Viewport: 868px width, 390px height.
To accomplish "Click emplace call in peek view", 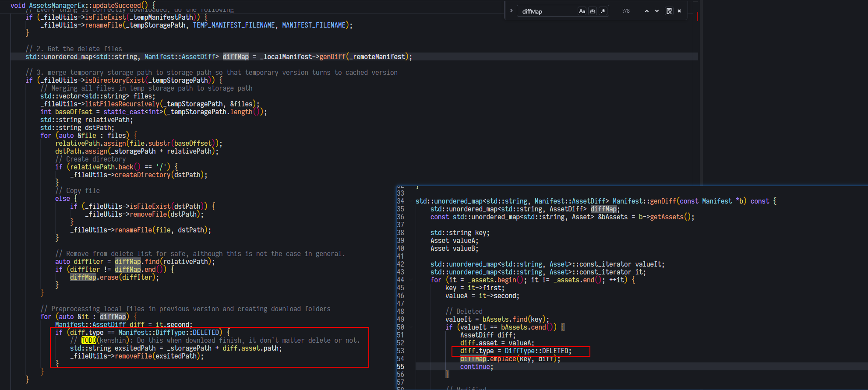I will tap(503, 359).
